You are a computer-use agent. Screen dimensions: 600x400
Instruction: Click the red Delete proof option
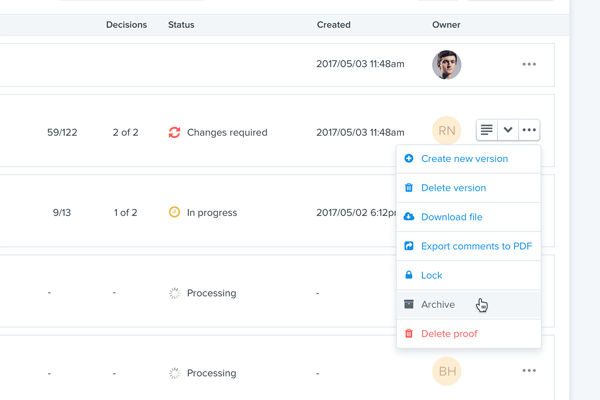click(449, 334)
